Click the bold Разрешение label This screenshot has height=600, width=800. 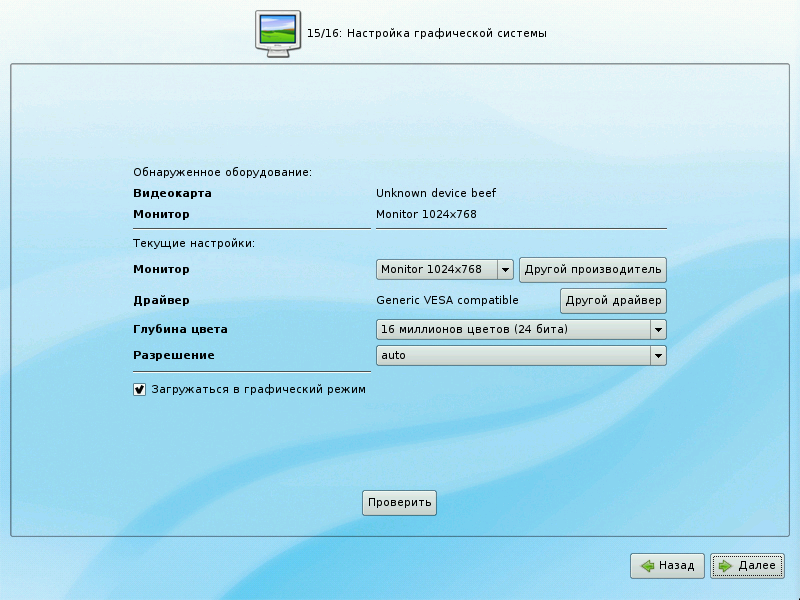click(x=174, y=355)
